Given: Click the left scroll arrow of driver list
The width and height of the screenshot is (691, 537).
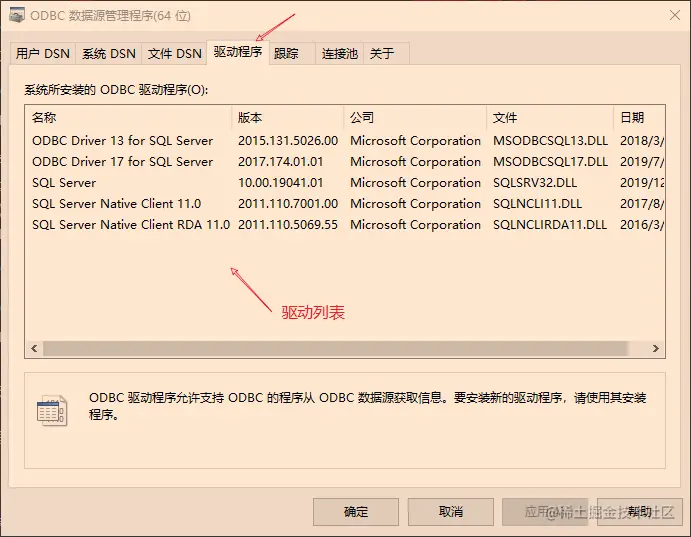Looking at the screenshot, I should [x=34, y=348].
